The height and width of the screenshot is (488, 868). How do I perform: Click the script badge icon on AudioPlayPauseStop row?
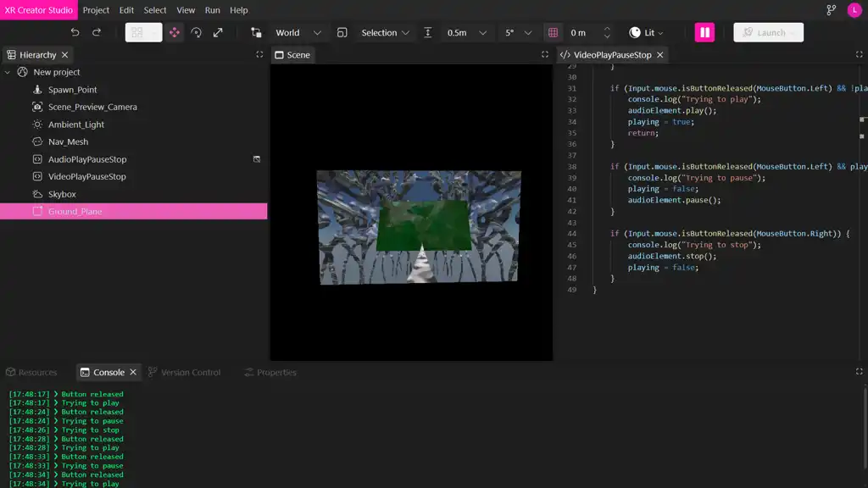pos(257,159)
